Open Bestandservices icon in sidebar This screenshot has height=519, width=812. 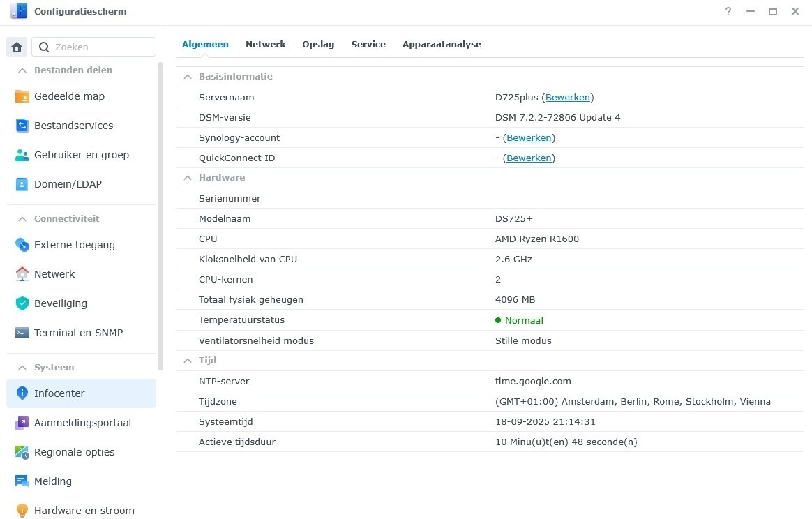tap(22, 126)
